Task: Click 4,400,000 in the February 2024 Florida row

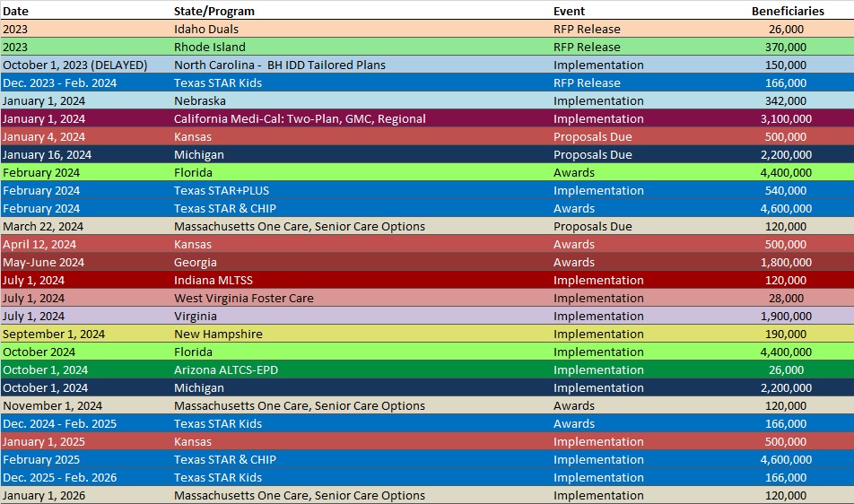Action: pyautogui.click(x=786, y=172)
